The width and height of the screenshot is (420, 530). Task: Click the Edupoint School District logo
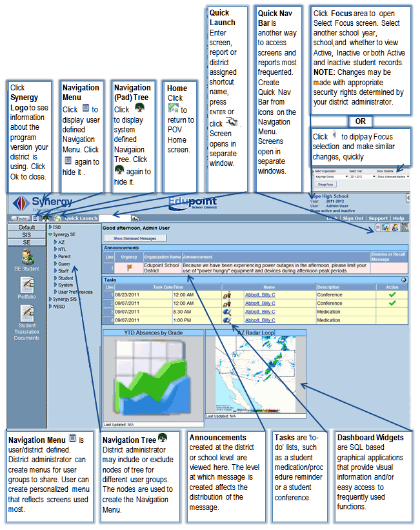point(193,203)
